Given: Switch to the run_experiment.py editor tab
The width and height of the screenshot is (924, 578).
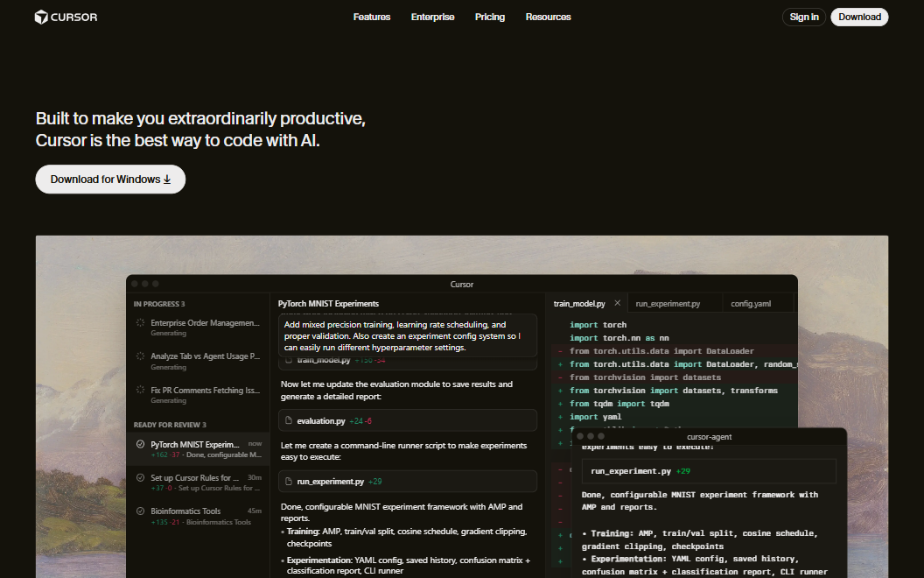Looking at the screenshot, I should 668,304.
